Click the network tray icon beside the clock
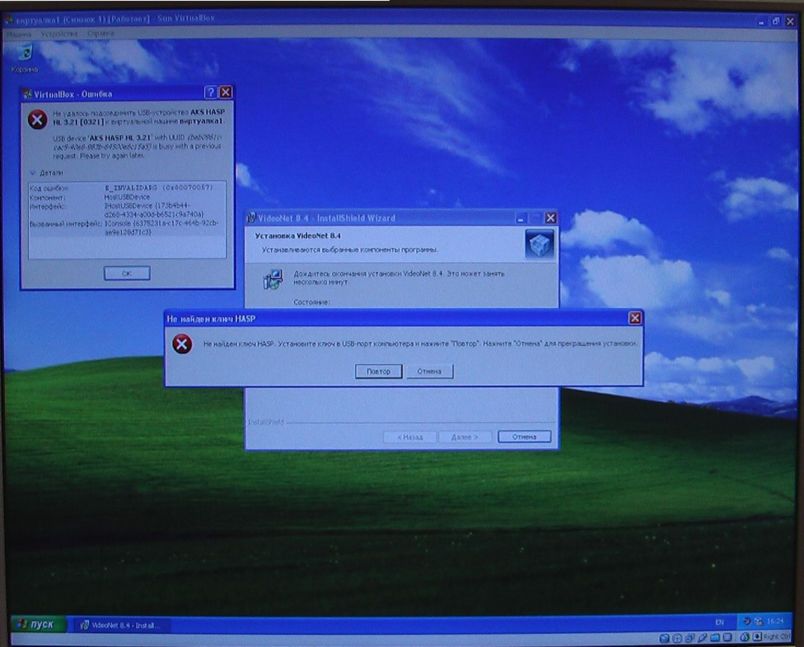This screenshot has height=647, width=804. (x=758, y=621)
